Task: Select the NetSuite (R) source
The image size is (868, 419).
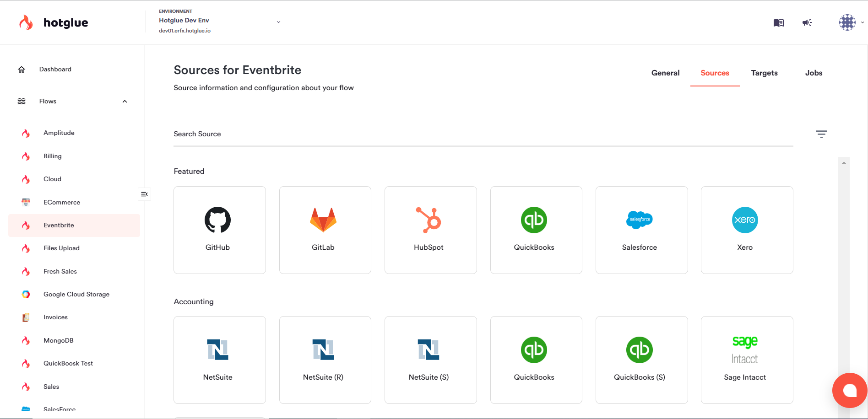Action: click(325, 360)
